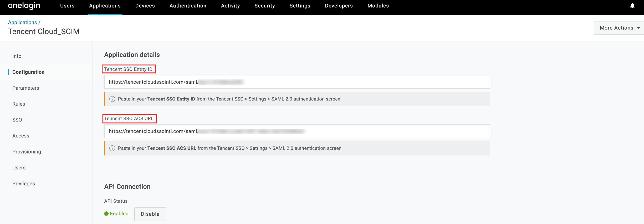Open the Developers top menu

[339, 6]
